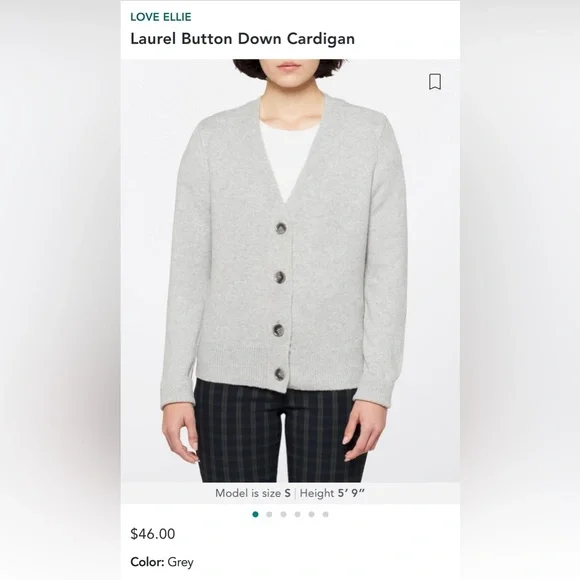Jump to the third carousel dot
Viewport: 580px width, 580px height.
[283, 514]
